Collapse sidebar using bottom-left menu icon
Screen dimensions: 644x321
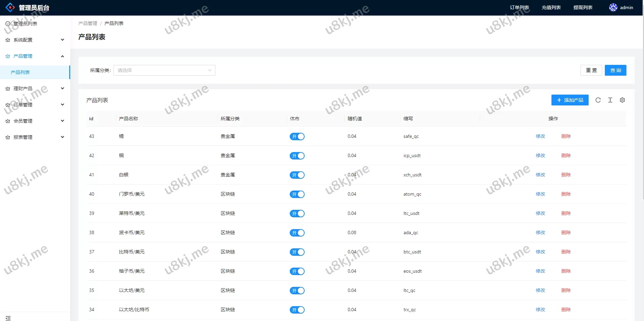point(8,318)
